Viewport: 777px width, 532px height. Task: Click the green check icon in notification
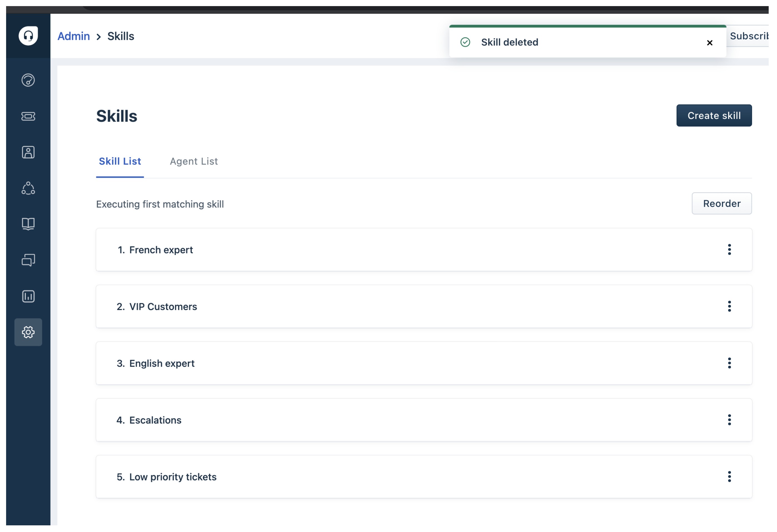tap(466, 42)
